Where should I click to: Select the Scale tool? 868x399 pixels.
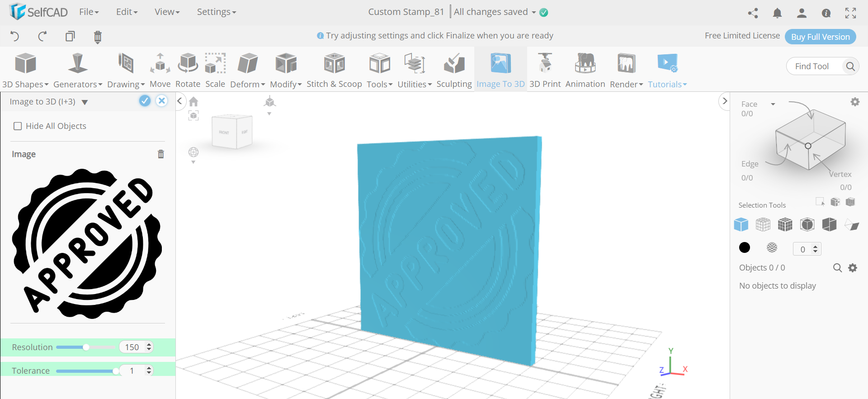point(215,70)
